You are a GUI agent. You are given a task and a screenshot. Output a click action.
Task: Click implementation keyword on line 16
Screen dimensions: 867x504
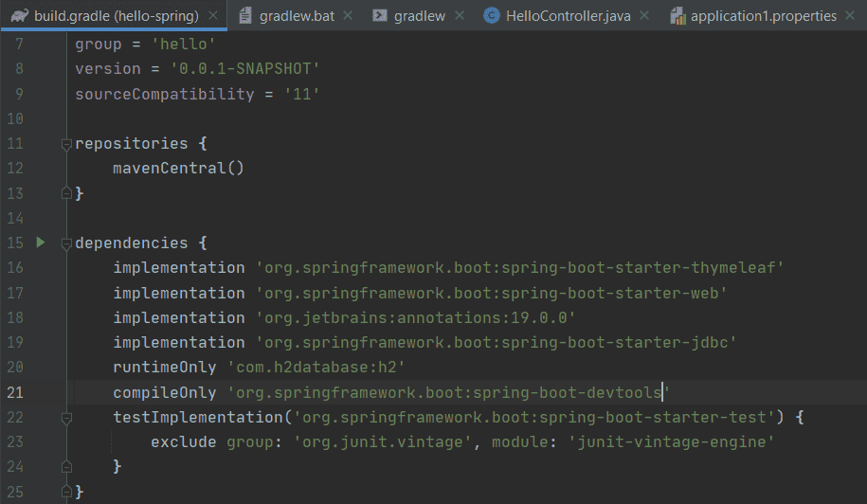(x=178, y=267)
